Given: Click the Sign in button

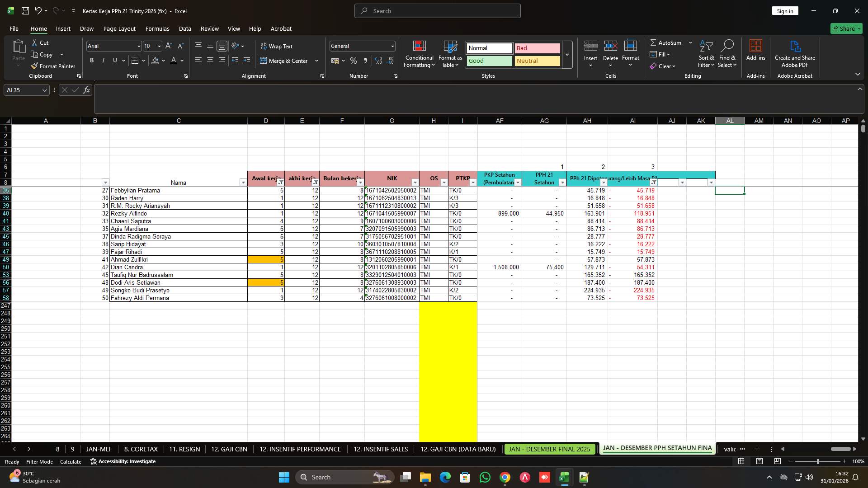Looking at the screenshot, I should coord(785,10).
